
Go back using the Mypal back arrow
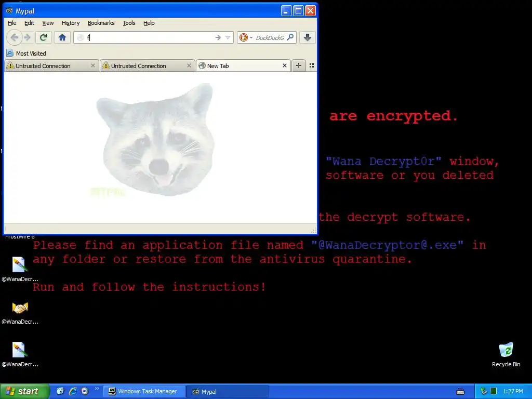(14, 37)
